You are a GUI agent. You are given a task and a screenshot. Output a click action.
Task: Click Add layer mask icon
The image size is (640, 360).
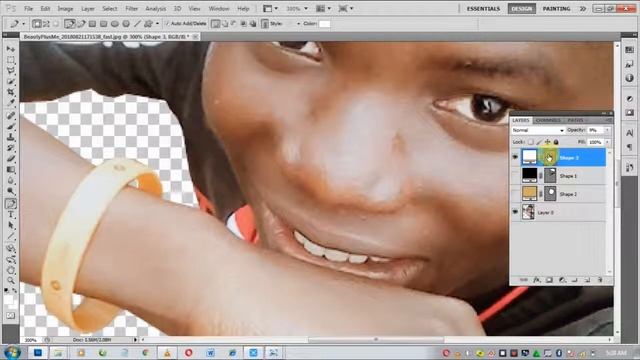click(x=549, y=280)
